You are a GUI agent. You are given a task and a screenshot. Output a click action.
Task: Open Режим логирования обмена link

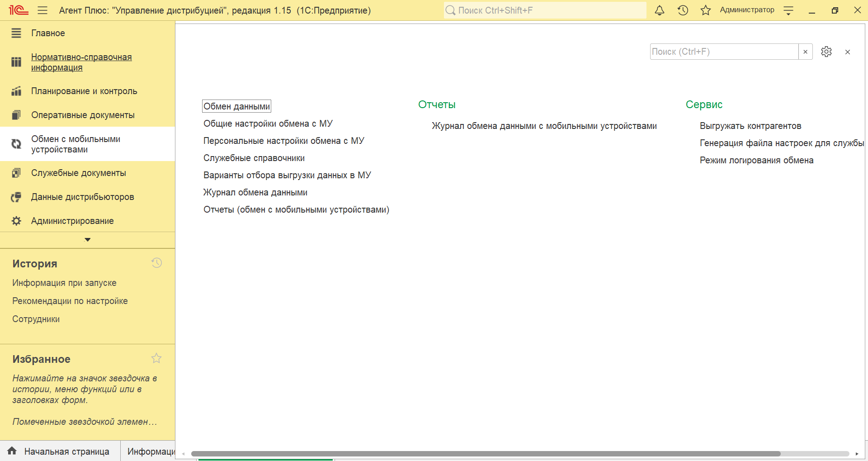click(x=756, y=160)
